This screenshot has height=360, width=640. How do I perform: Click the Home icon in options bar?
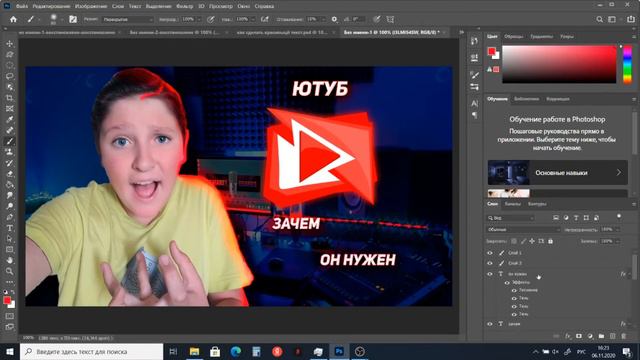pos(13,19)
